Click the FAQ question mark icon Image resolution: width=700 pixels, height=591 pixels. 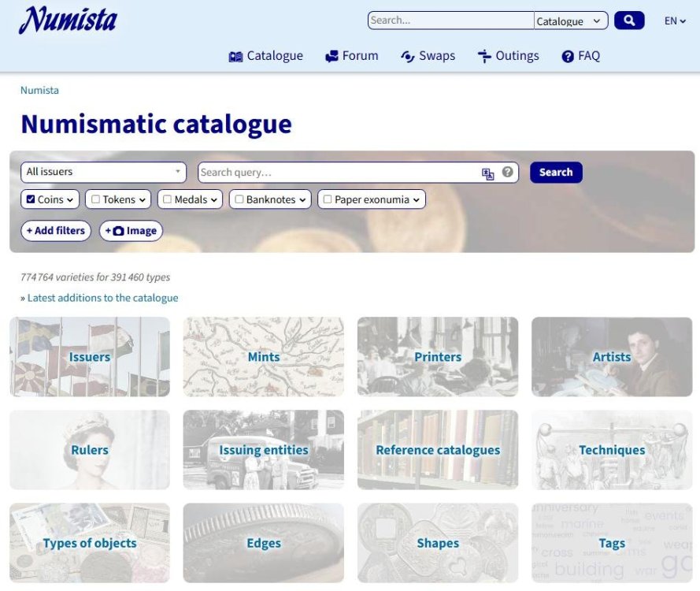pyautogui.click(x=568, y=57)
